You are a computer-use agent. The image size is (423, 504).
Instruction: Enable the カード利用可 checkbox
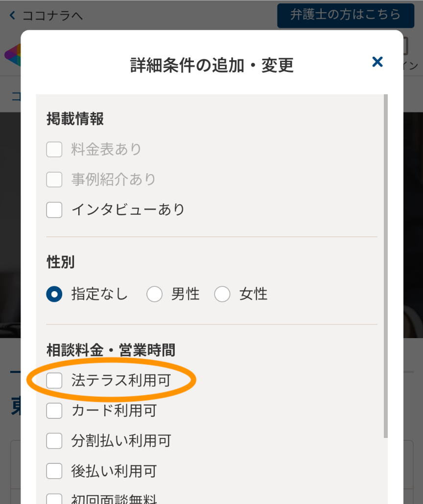[x=54, y=411]
